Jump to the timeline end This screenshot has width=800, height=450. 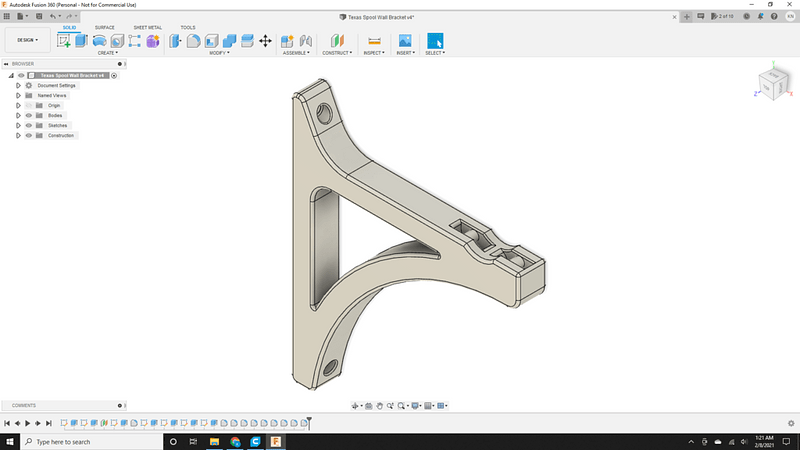pos(48,423)
